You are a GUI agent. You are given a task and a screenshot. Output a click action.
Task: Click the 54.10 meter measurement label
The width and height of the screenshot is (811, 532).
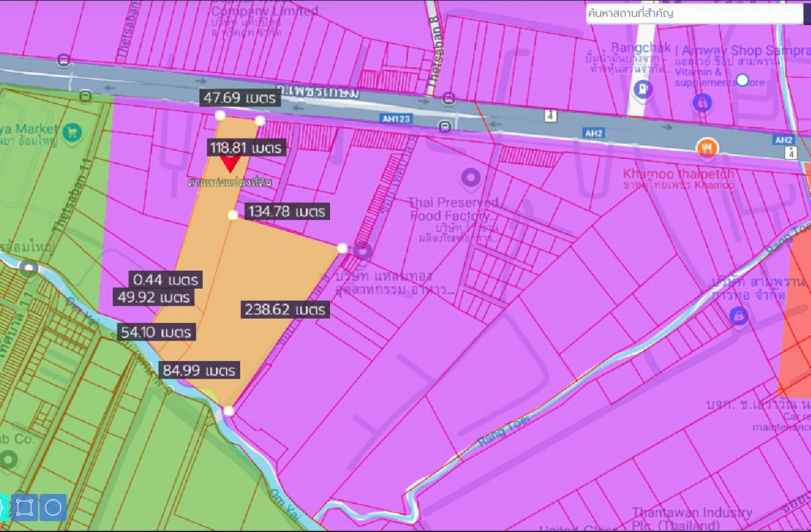tap(156, 332)
